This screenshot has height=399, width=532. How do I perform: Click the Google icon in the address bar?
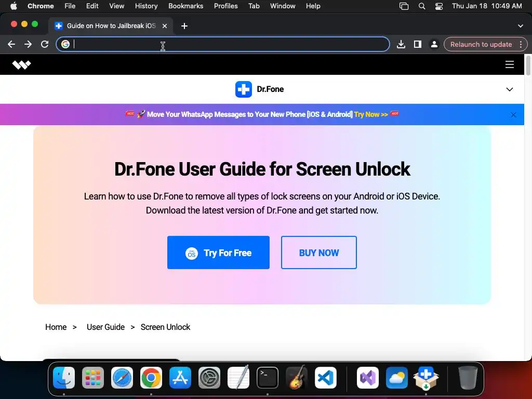(x=65, y=45)
